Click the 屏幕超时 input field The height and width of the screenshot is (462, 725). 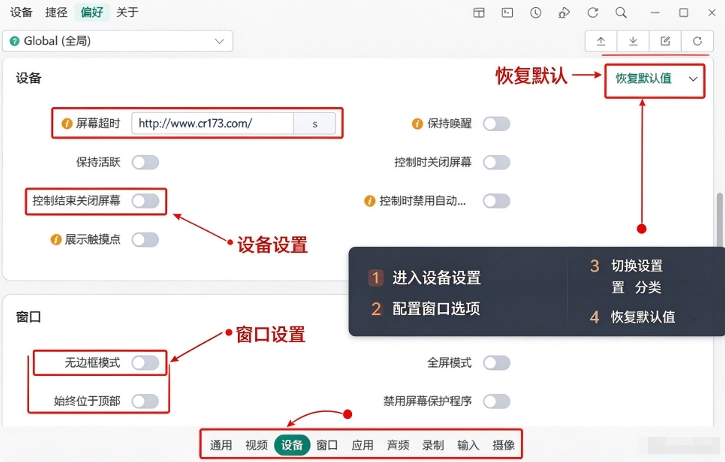(x=213, y=123)
